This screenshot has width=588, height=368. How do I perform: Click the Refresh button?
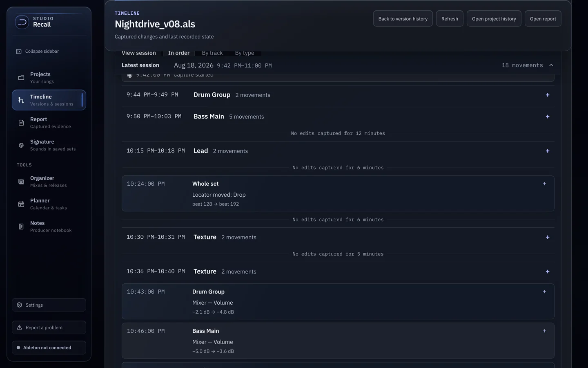pos(450,19)
